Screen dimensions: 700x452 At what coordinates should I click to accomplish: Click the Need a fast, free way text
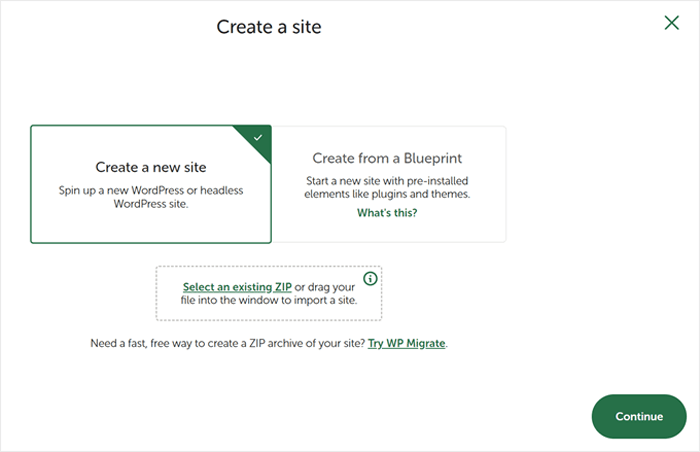pyautogui.click(x=150, y=343)
